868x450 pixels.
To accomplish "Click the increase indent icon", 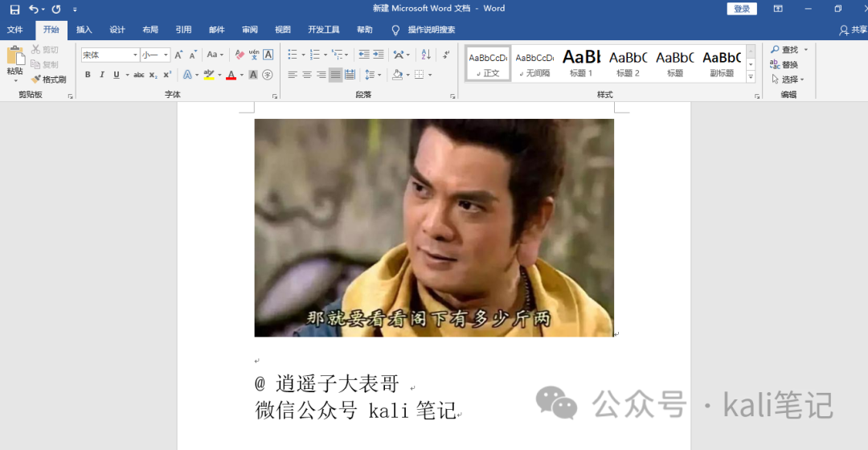I will coord(378,55).
